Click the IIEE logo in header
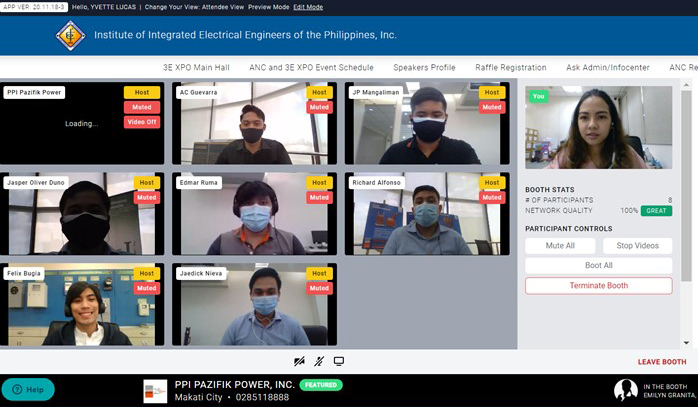 coord(70,35)
